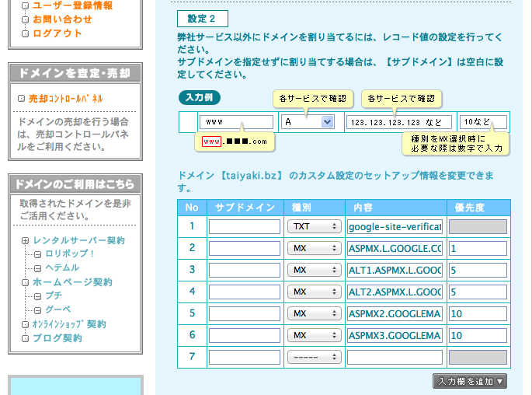Click the 入力欄を追加 button
This screenshot has width=532, height=395.
point(470,381)
